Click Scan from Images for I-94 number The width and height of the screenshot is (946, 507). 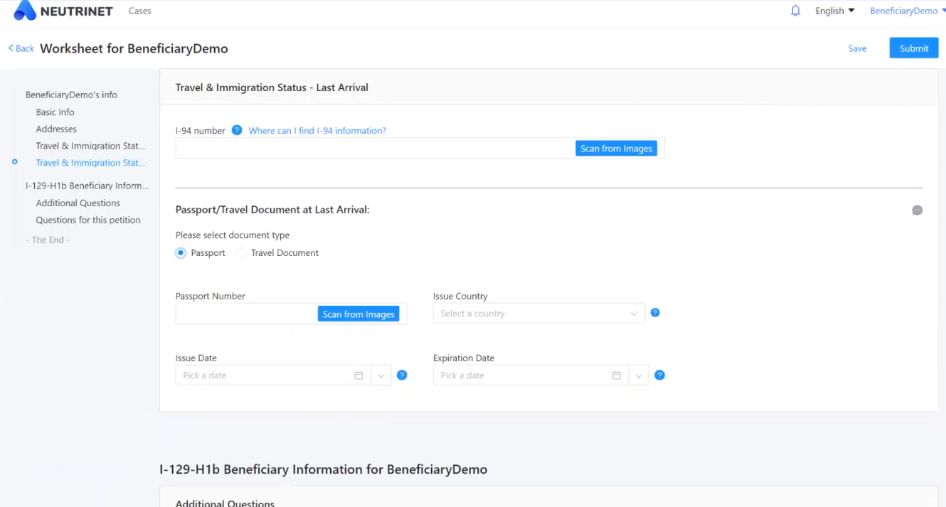click(x=616, y=148)
